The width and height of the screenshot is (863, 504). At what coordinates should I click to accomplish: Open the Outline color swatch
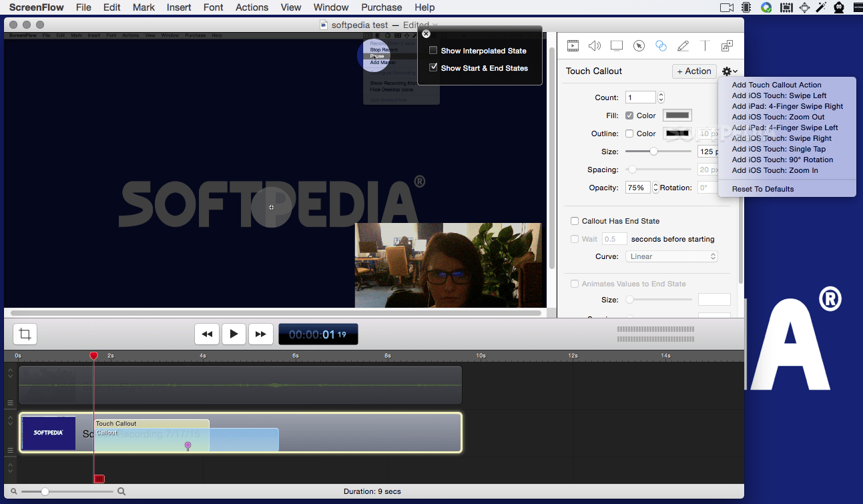coord(677,134)
